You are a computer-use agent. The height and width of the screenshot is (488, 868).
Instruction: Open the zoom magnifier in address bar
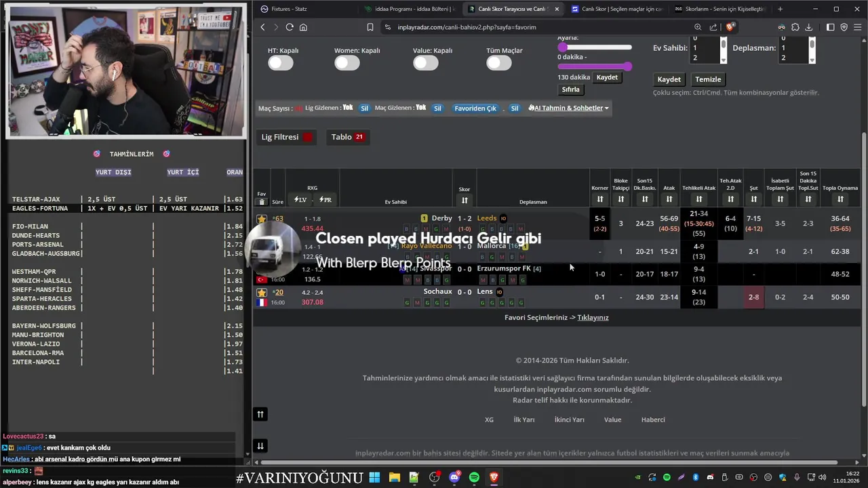coord(698,27)
